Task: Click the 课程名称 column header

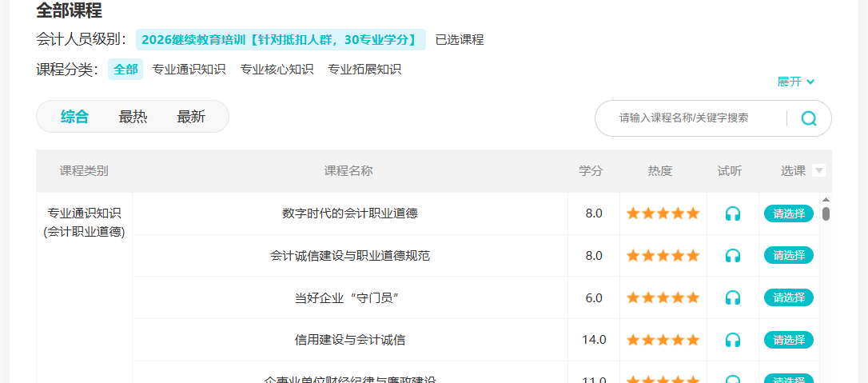Action: 348,171
